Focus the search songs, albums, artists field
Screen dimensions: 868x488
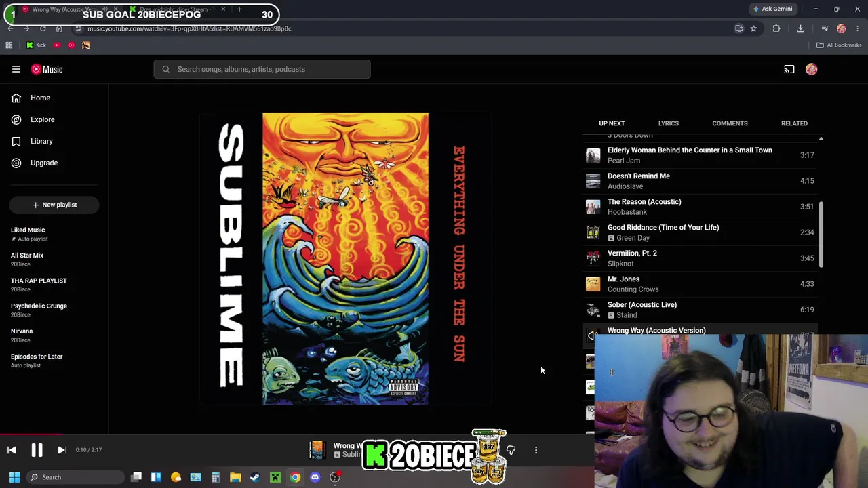[x=262, y=69]
